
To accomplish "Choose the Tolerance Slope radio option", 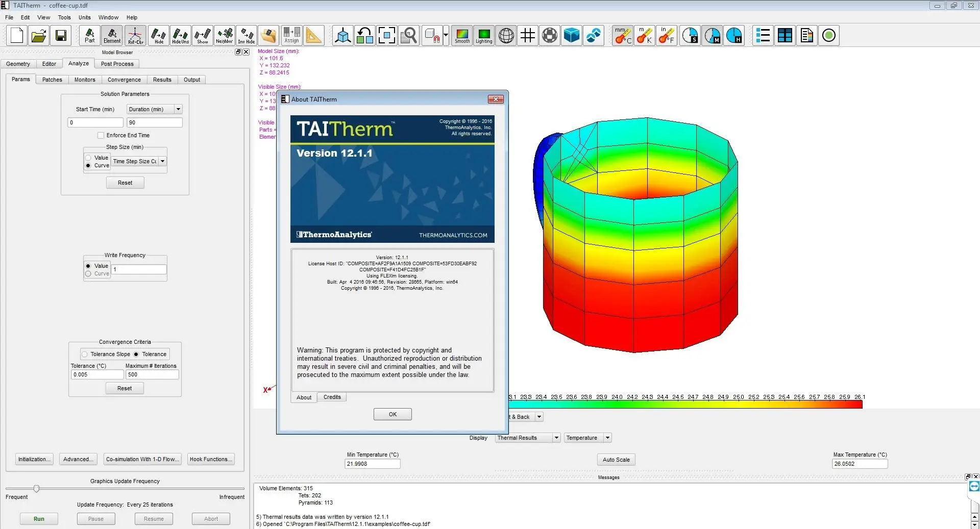I will tap(85, 354).
